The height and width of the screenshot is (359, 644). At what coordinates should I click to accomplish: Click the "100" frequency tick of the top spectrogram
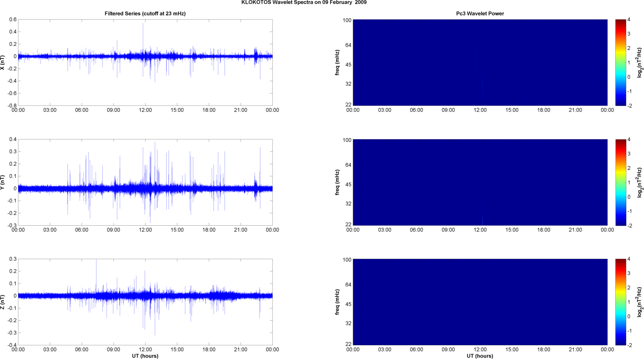coord(347,20)
